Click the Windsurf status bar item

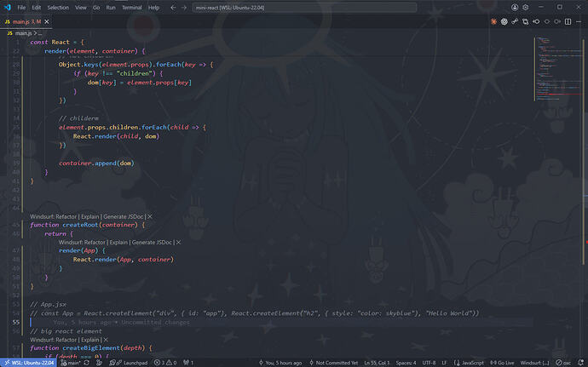(x=534, y=363)
